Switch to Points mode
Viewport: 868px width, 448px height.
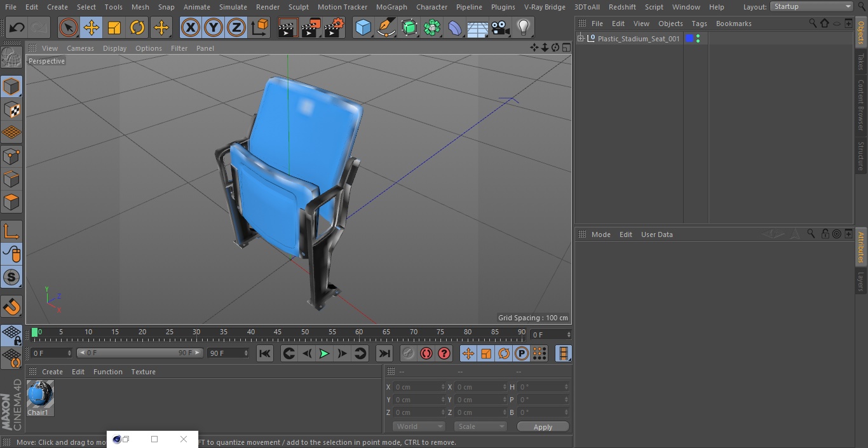11,156
